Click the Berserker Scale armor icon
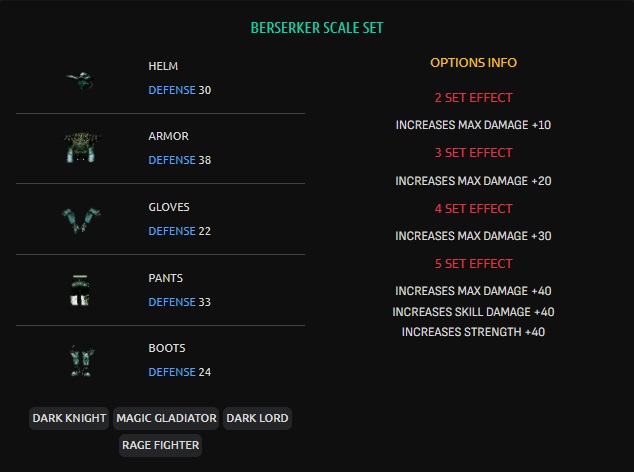 click(x=79, y=148)
